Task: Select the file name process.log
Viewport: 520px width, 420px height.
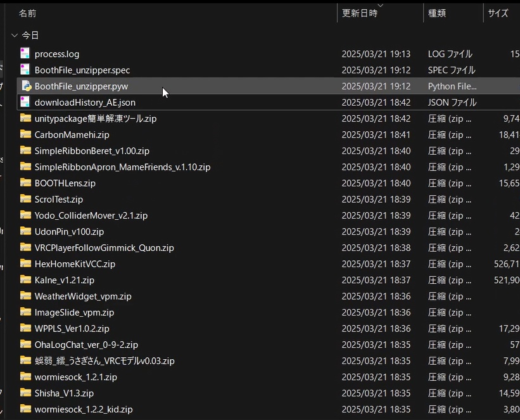Action: [57, 54]
